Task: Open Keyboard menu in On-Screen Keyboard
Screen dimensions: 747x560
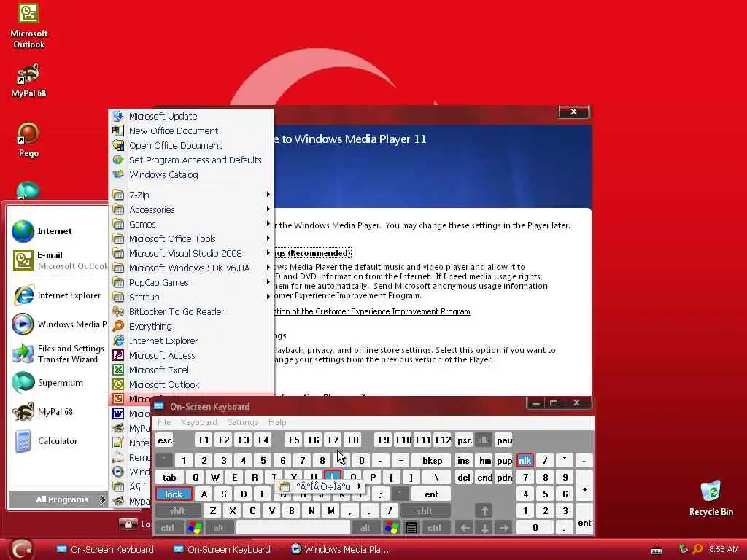Action: pos(198,422)
